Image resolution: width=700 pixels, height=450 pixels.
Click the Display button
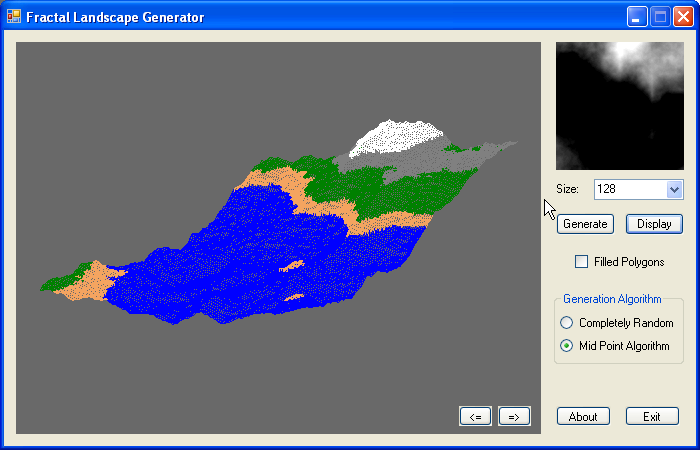point(654,224)
